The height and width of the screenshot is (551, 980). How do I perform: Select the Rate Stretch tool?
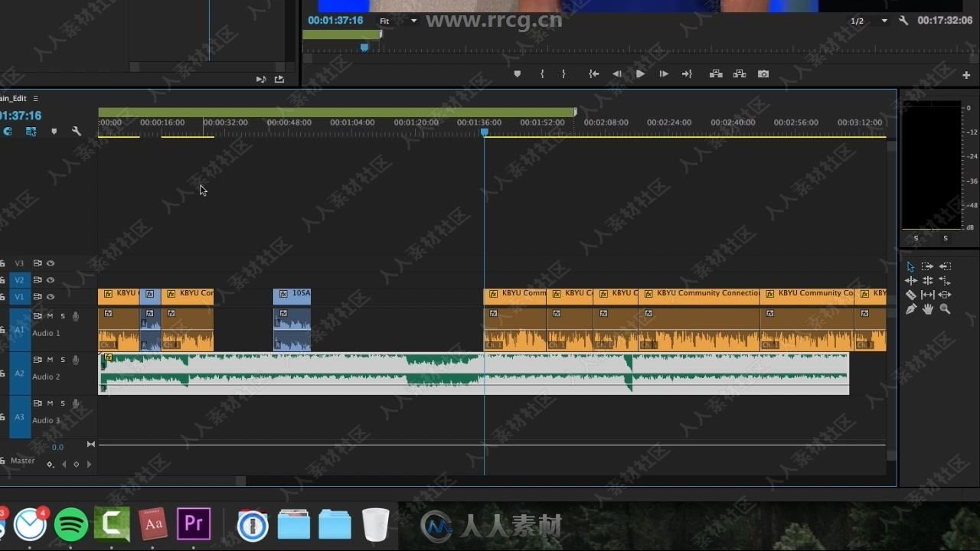pyautogui.click(x=945, y=281)
